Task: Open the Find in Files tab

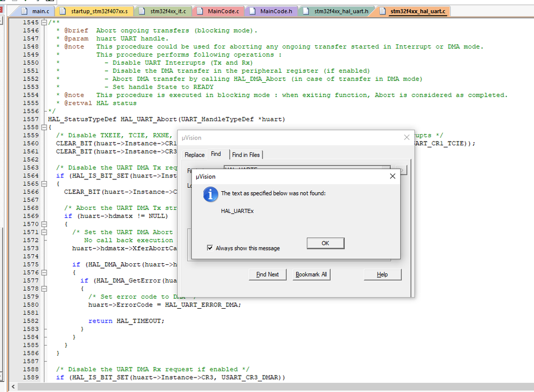Action: tap(246, 155)
